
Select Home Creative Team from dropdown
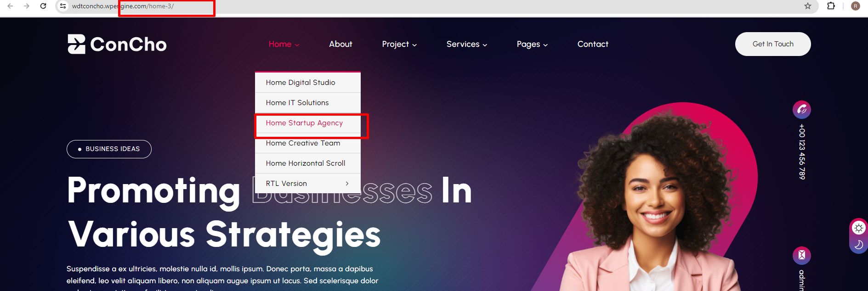point(308,143)
